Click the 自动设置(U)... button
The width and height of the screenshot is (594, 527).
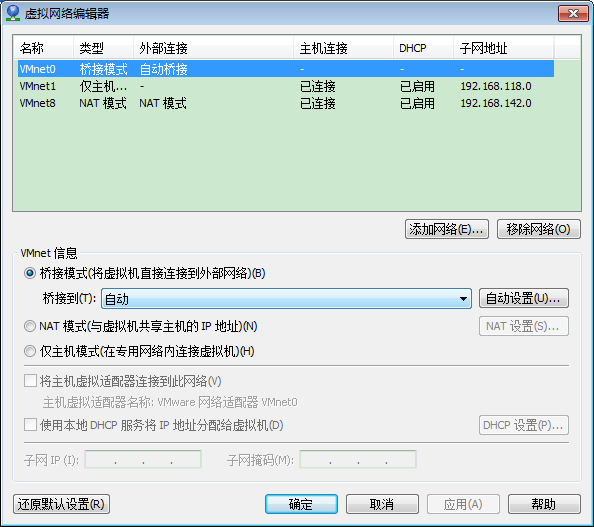524,298
